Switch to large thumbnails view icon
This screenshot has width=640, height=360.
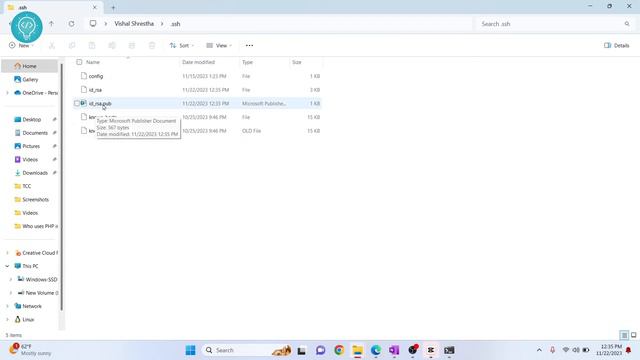(x=633, y=335)
